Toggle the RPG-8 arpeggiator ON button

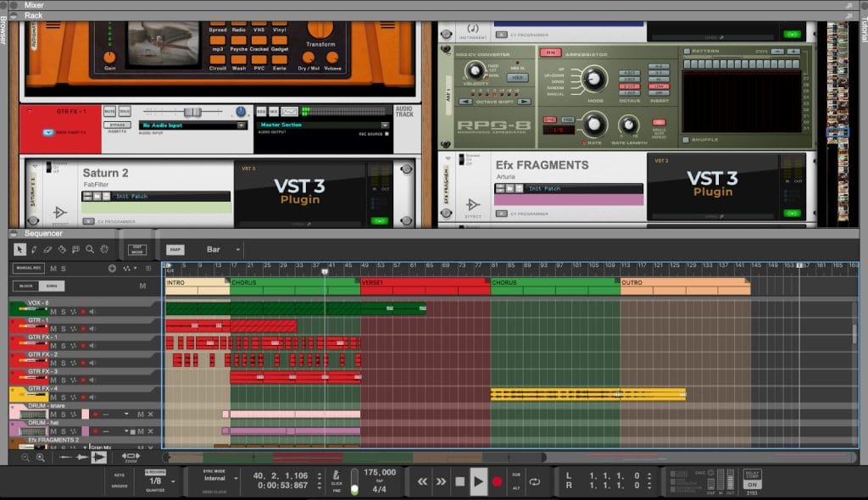click(x=552, y=53)
